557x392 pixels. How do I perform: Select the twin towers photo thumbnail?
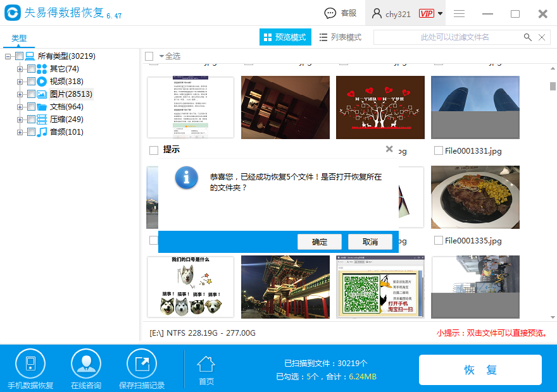[475, 107]
